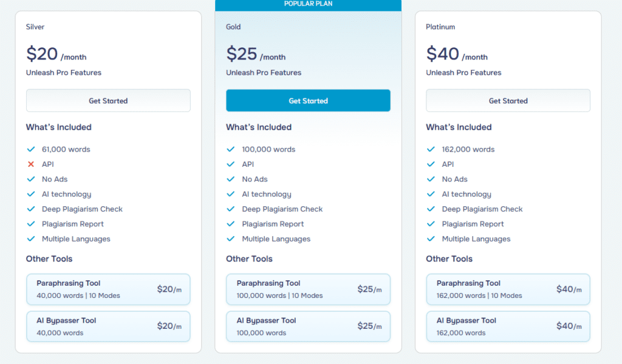Open Silver's Paraphrasing Tool card
This screenshot has width=622, height=364.
[108, 289]
